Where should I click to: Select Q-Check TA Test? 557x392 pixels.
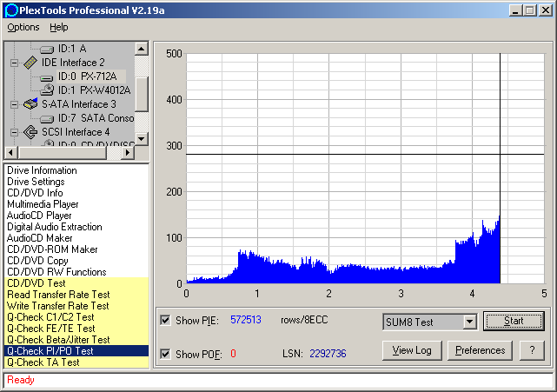pyautogui.click(x=76, y=362)
